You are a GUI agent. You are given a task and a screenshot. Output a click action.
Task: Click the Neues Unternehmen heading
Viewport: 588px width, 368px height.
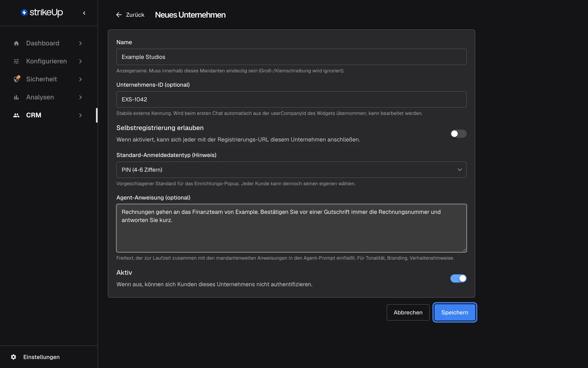tap(190, 15)
